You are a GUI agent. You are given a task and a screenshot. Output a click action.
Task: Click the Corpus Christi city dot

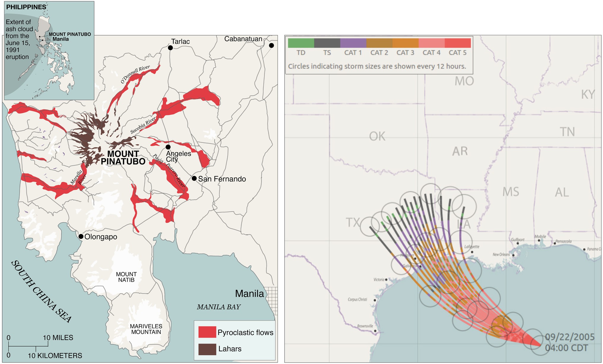click(375, 300)
